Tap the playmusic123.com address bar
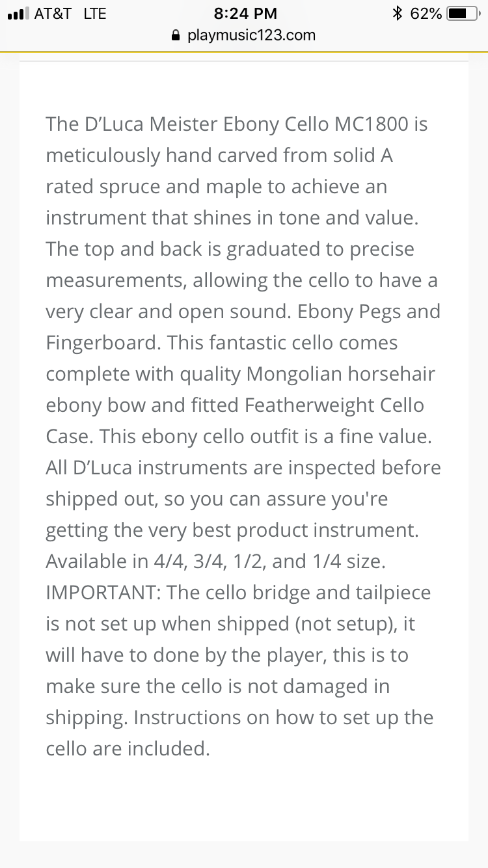 tap(244, 35)
